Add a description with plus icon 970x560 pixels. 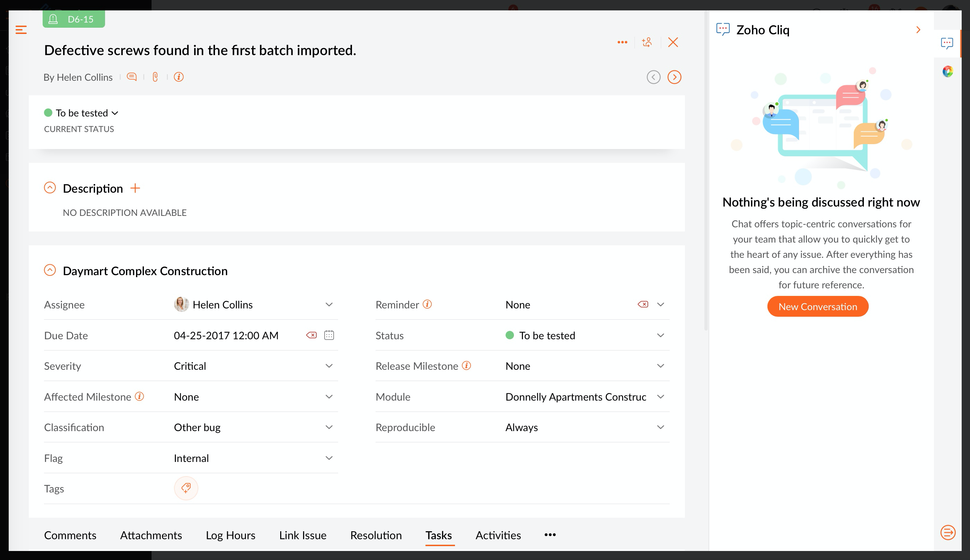135,188
